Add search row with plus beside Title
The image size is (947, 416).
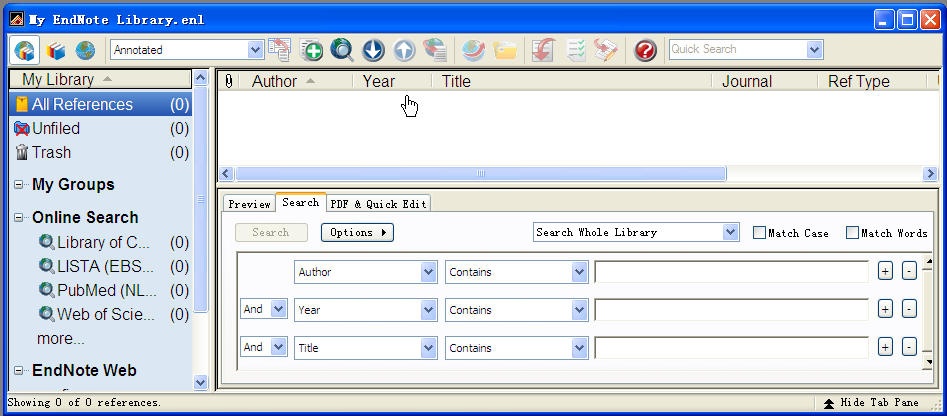tap(885, 348)
